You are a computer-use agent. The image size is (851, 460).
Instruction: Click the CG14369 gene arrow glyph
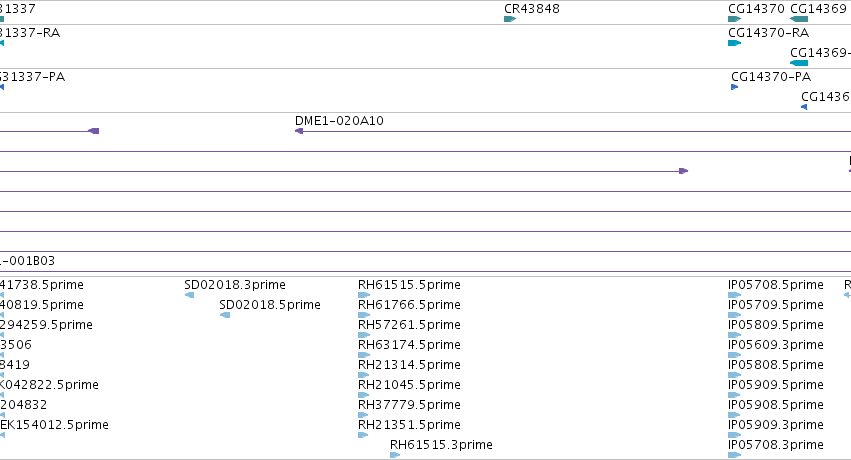click(x=799, y=19)
